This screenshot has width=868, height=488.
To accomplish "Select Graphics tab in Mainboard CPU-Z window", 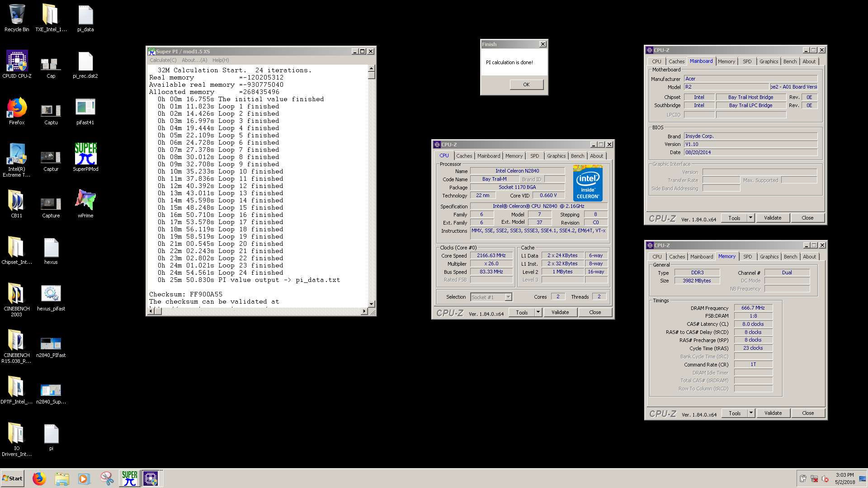I will (769, 61).
